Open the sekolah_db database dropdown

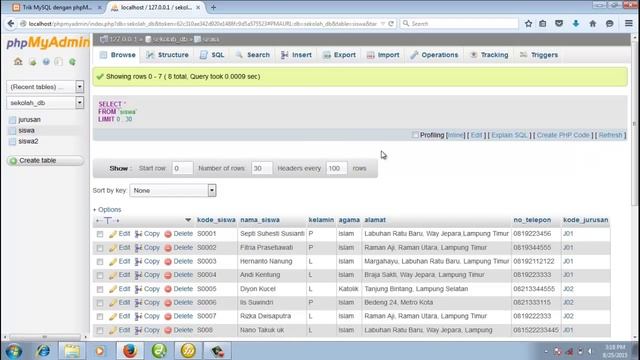[45, 103]
